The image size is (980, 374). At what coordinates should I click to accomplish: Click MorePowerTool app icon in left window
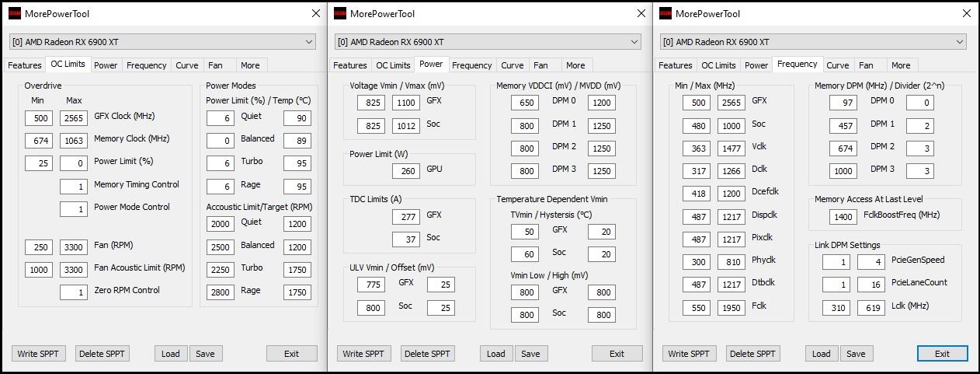[x=14, y=13]
